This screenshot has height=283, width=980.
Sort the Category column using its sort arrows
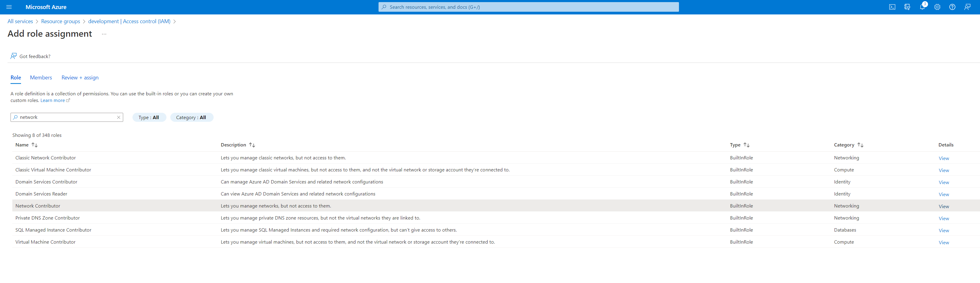point(861,145)
